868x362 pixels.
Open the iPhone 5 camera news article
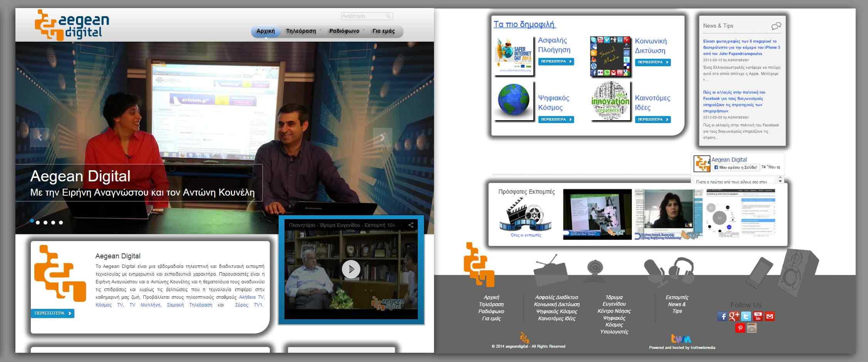click(741, 47)
